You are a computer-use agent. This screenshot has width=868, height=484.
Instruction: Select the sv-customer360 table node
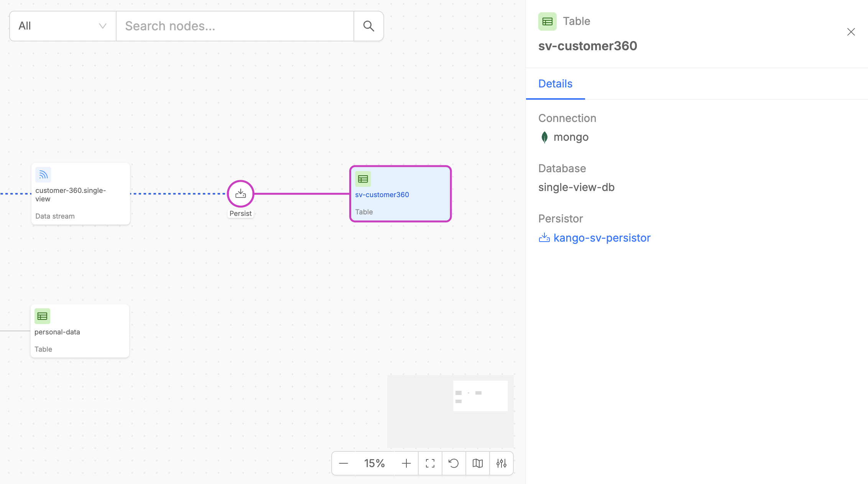tap(400, 194)
